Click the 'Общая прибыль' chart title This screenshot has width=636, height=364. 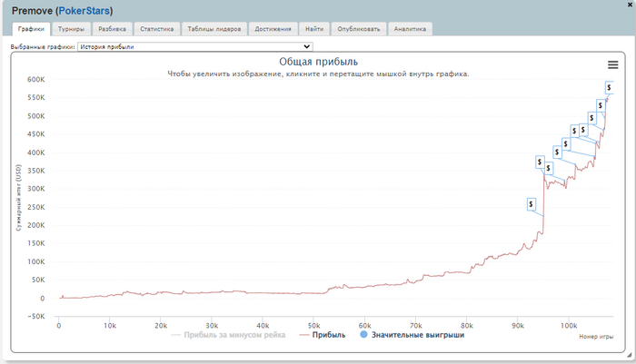[x=318, y=62]
